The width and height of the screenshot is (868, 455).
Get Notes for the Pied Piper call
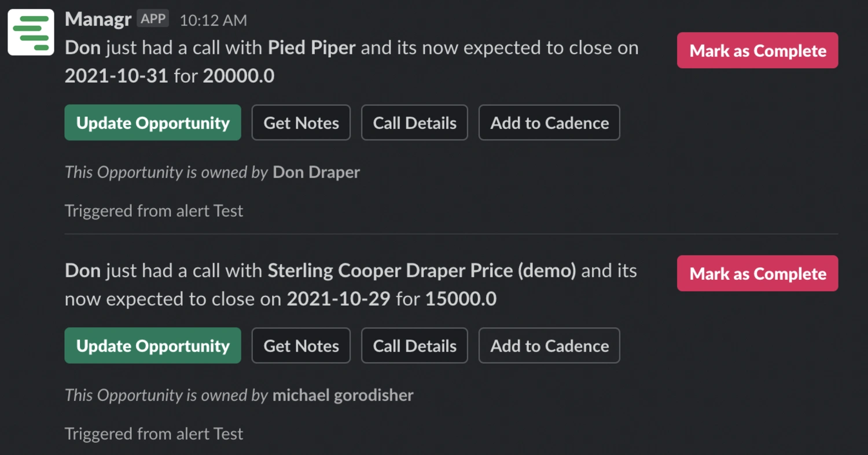(x=301, y=123)
